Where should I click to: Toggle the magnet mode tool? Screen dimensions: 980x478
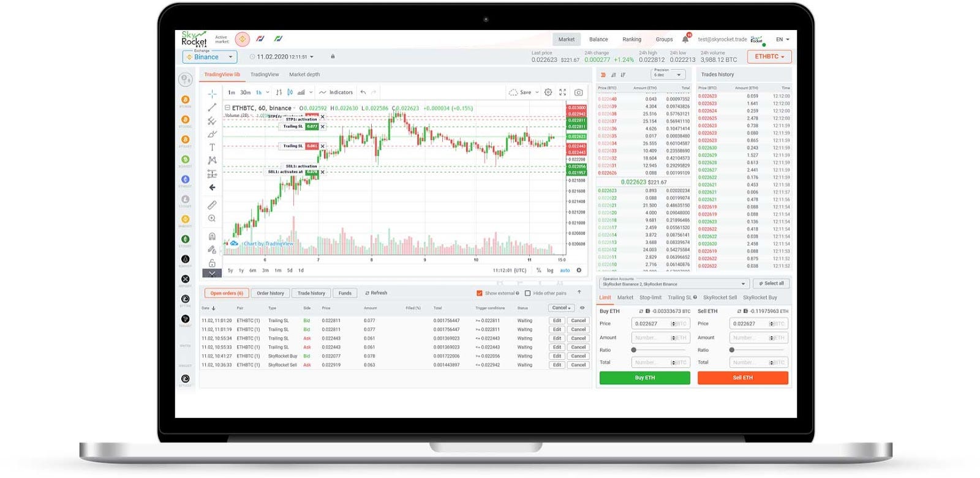tap(212, 236)
